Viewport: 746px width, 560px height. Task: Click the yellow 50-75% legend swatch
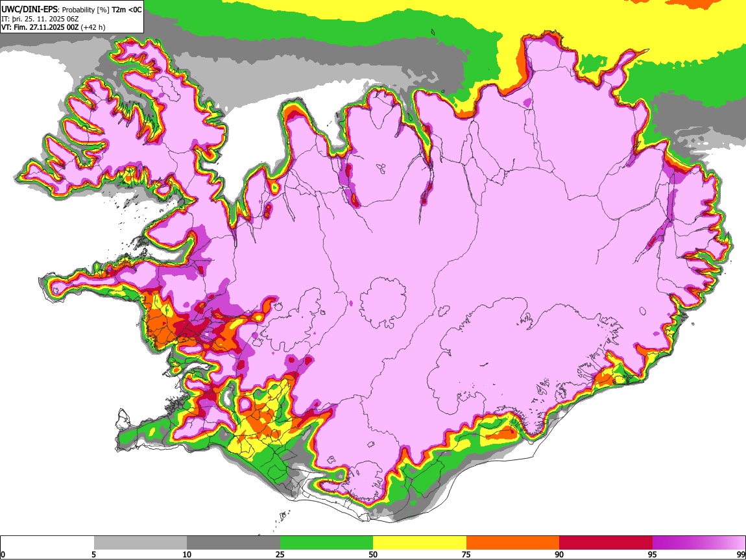pyautogui.click(x=420, y=542)
